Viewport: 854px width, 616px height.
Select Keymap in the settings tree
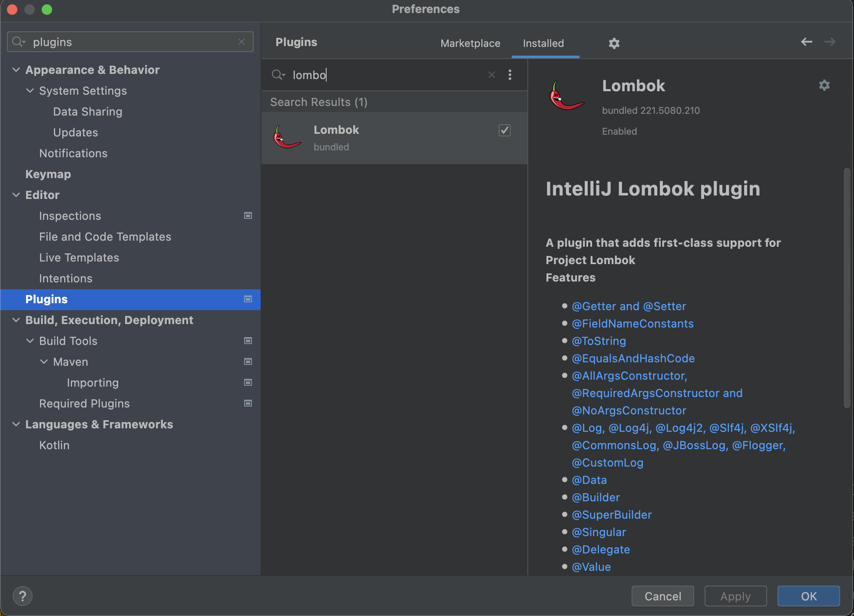48,174
